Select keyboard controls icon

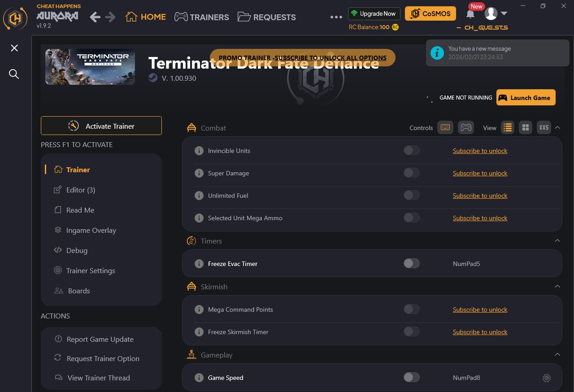[445, 127]
